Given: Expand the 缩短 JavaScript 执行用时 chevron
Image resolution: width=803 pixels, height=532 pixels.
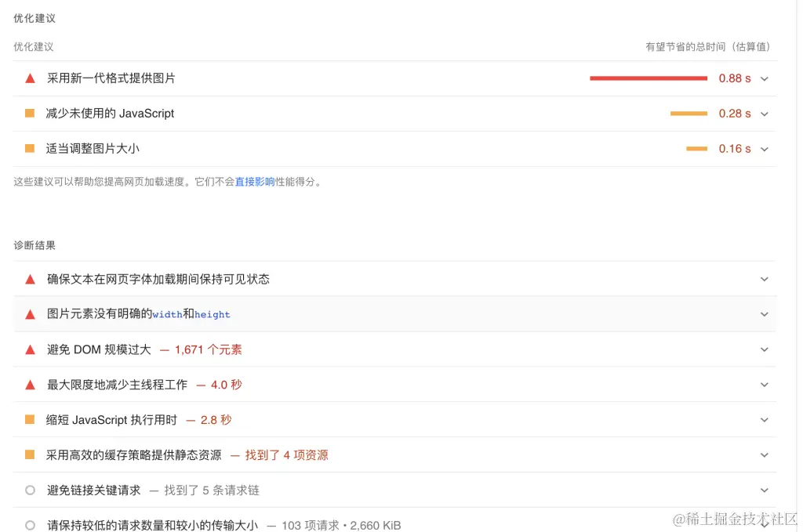Looking at the screenshot, I should (765, 420).
